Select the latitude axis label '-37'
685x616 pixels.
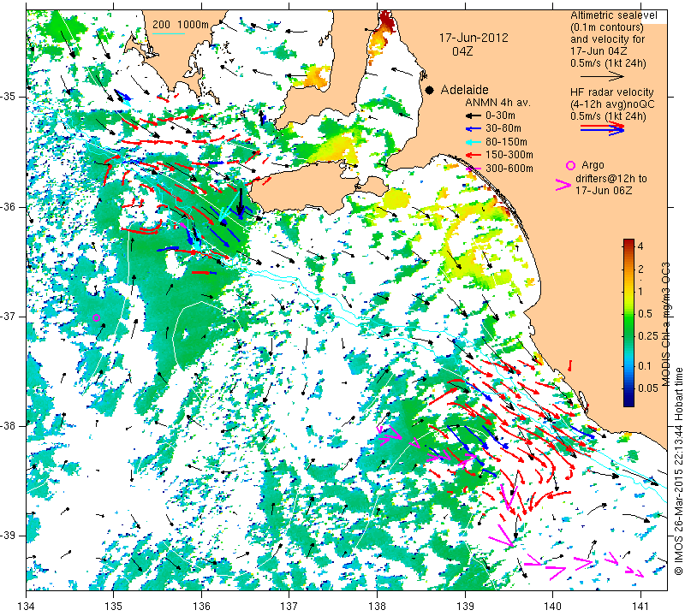point(9,316)
